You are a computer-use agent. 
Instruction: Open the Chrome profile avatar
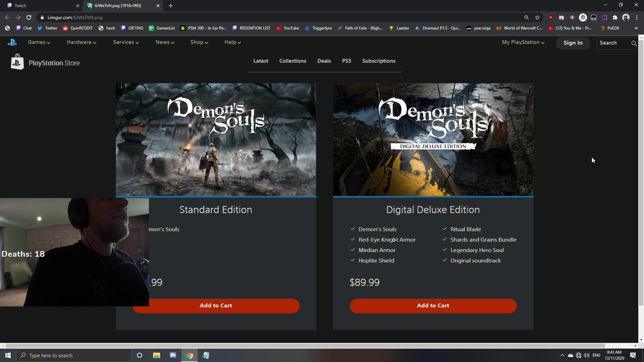626,17
